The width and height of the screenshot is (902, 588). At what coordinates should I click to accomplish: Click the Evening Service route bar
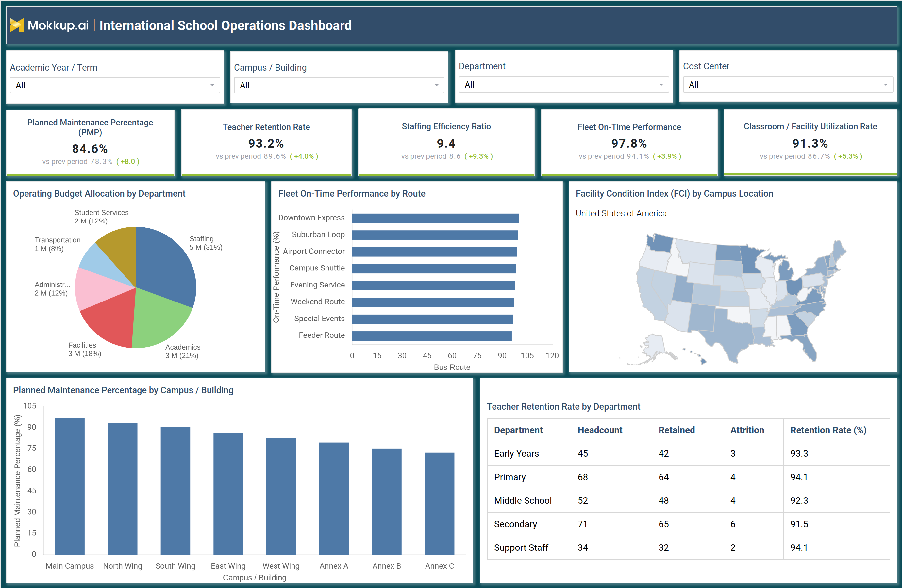(x=433, y=285)
